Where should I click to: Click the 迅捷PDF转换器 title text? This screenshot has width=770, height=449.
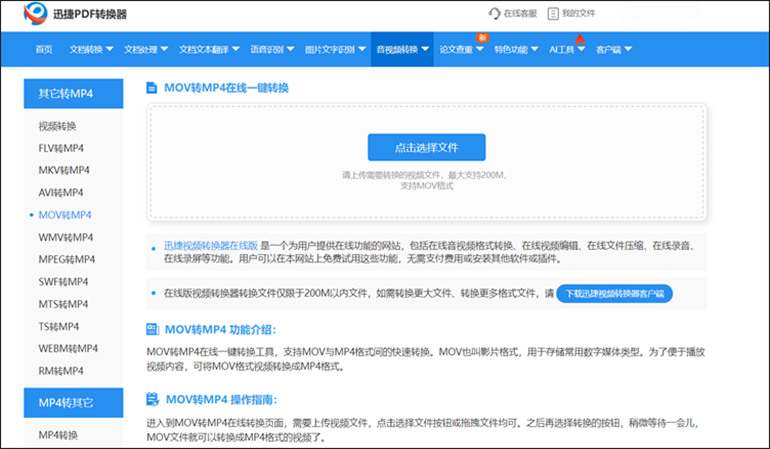tap(90, 14)
